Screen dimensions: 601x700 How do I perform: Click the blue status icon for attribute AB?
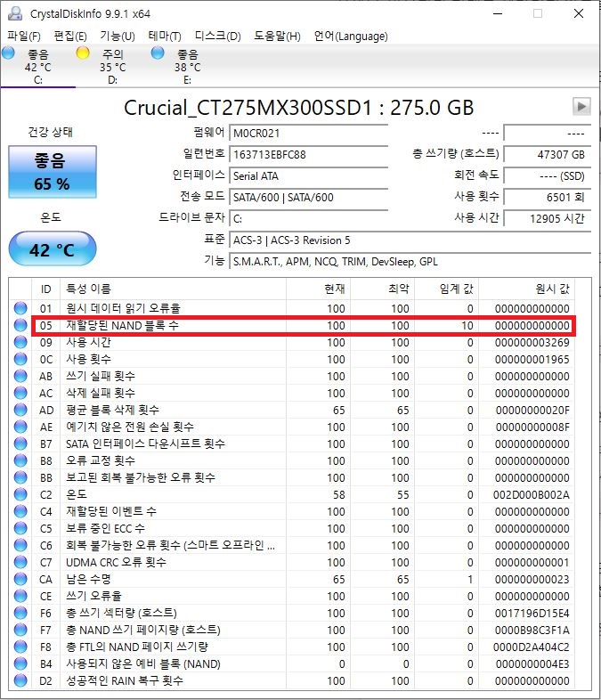[x=20, y=376]
